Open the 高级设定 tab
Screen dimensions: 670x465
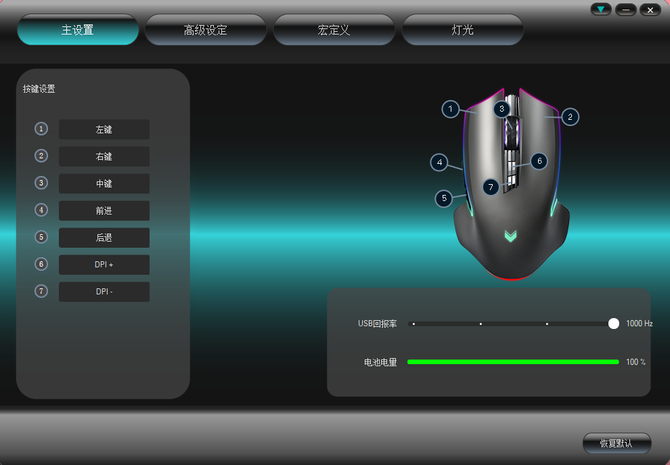click(206, 30)
